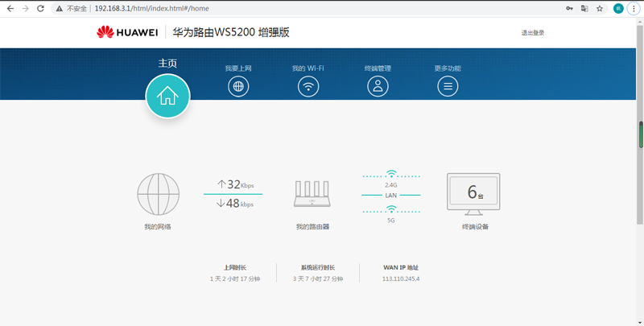The height and width of the screenshot is (326, 644).
Task: Click the 我要上网 tab label
Action: [x=238, y=68]
